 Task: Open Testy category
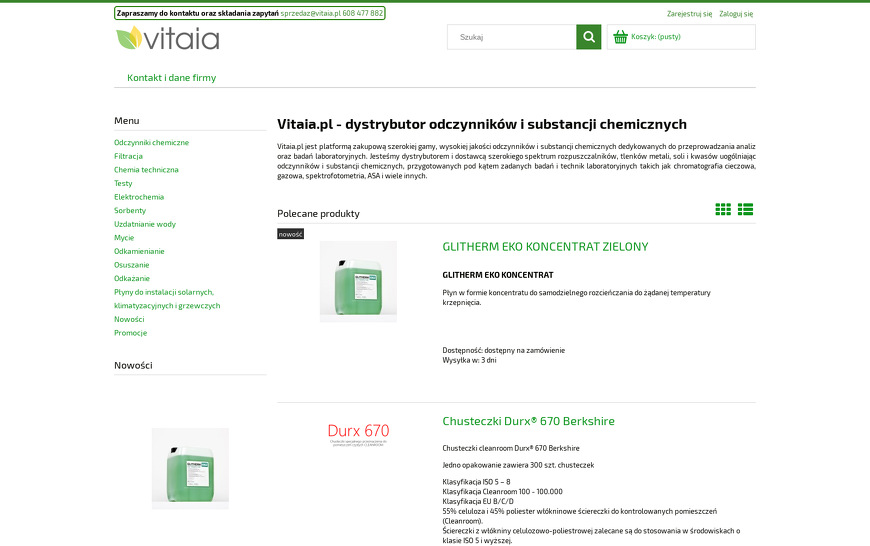point(123,184)
